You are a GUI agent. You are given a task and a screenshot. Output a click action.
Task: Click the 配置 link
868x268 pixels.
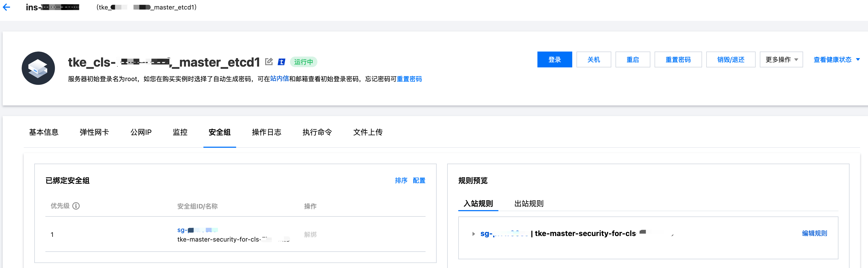tap(419, 181)
